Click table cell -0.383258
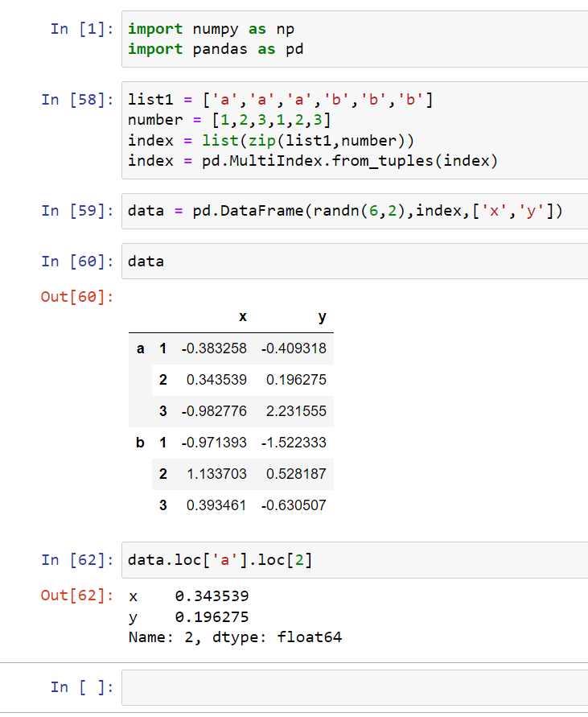The height and width of the screenshot is (717, 588). 214,348
